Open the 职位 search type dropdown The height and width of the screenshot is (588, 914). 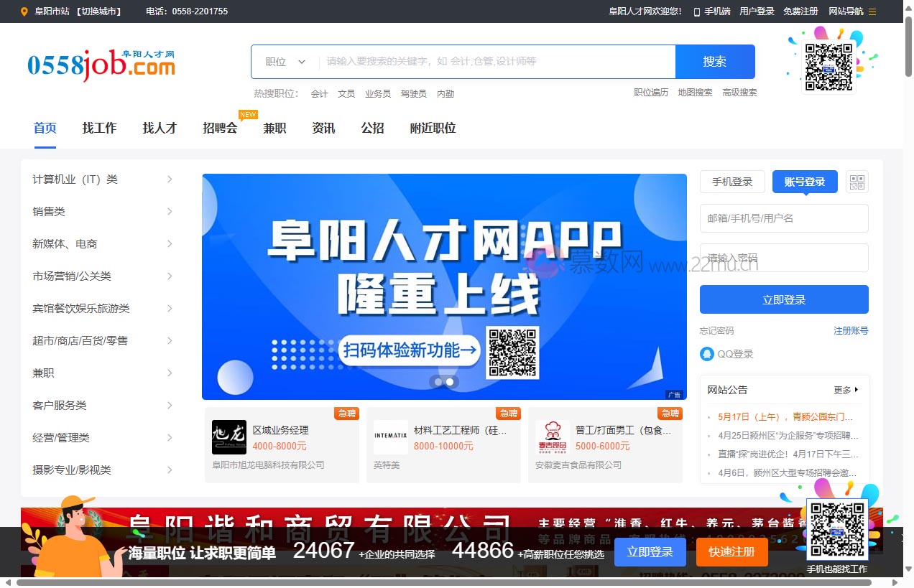point(284,61)
